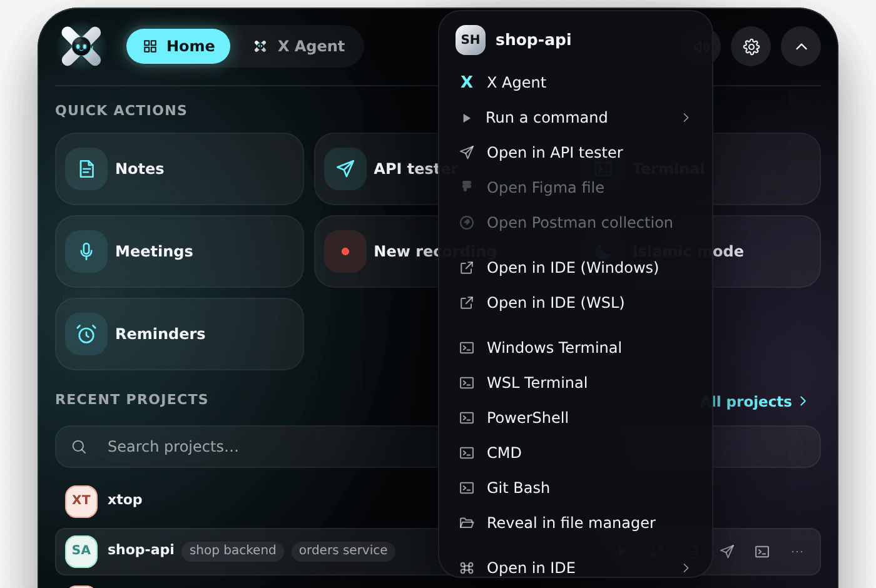Open the xtop project row
Image resolution: width=876 pixels, height=588 pixels.
tap(438, 500)
